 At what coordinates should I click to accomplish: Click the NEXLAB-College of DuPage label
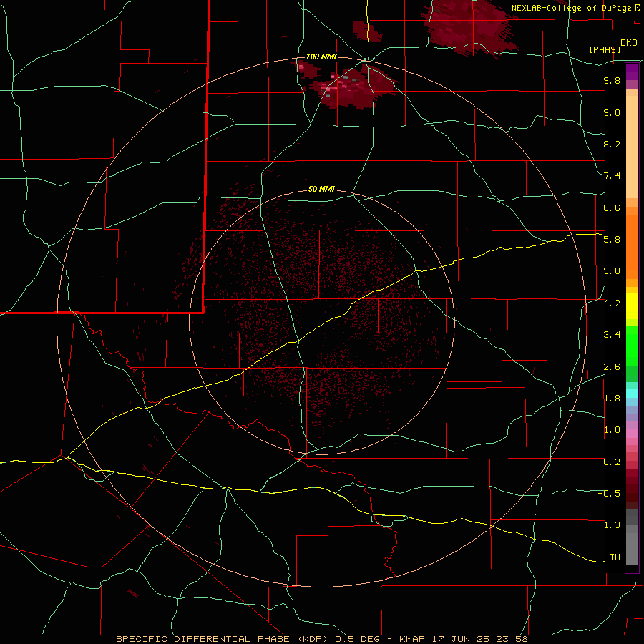click(x=571, y=8)
